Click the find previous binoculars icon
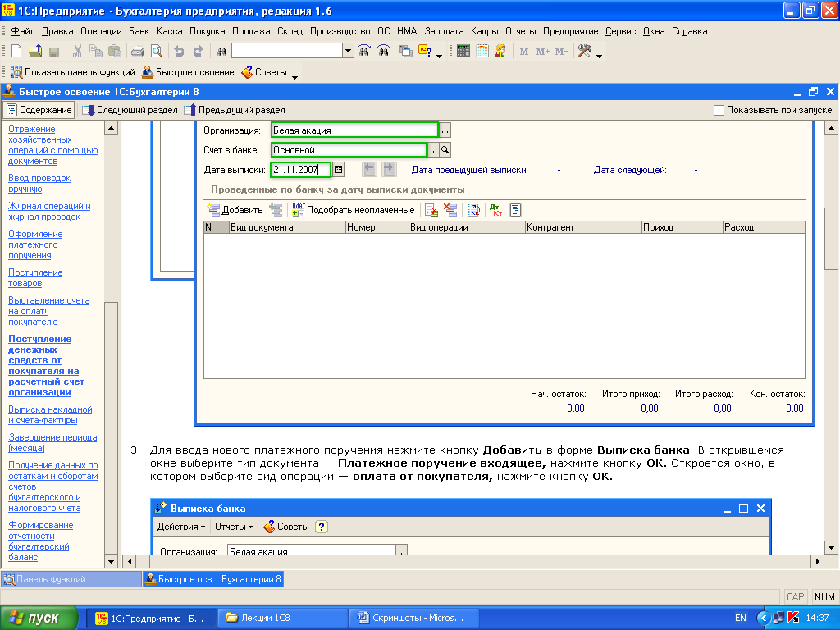Screen dimensions: 840x630 coord(383,52)
